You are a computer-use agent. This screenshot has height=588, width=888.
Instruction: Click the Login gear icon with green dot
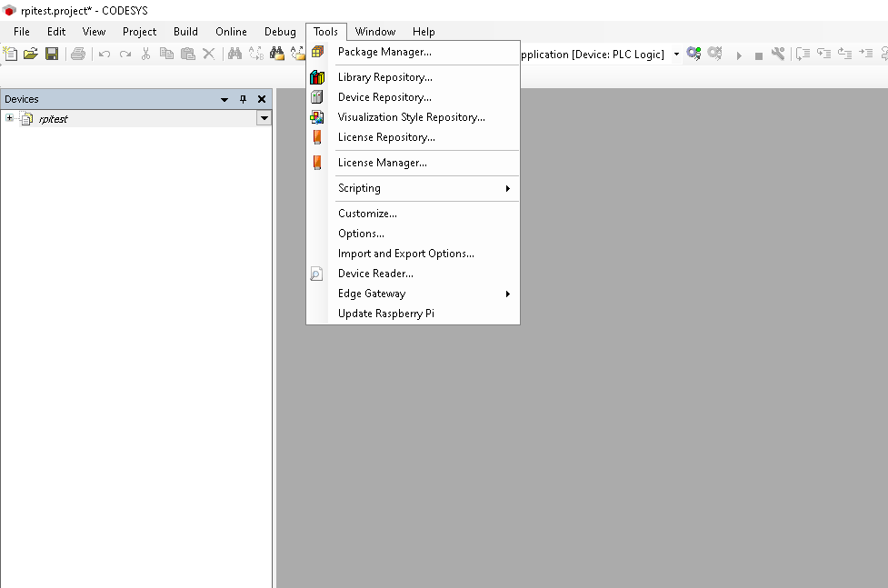click(x=693, y=54)
